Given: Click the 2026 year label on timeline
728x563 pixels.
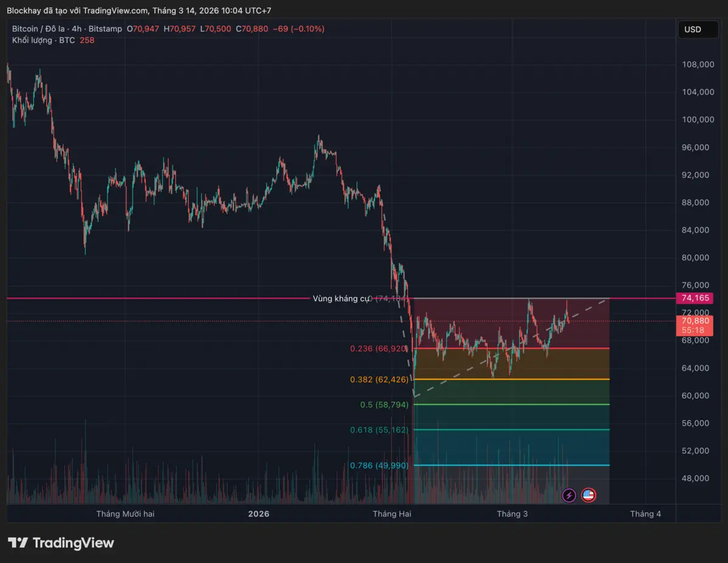Looking at the screenshot, I should 259,514.
